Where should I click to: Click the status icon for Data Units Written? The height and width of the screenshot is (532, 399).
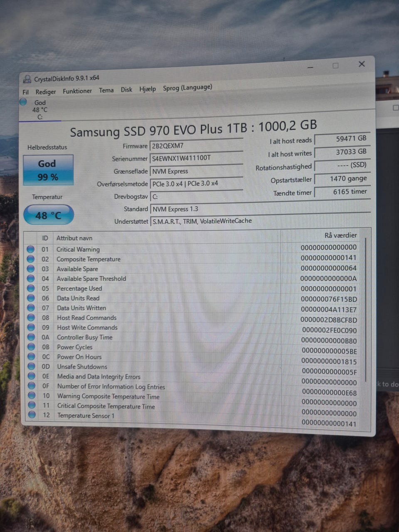31,308
